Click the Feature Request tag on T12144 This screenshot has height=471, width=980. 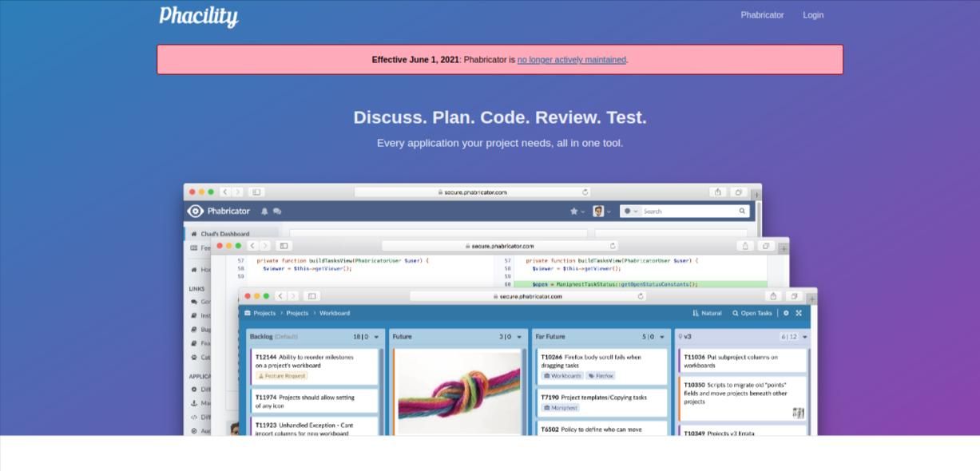(x=282, y=376)
